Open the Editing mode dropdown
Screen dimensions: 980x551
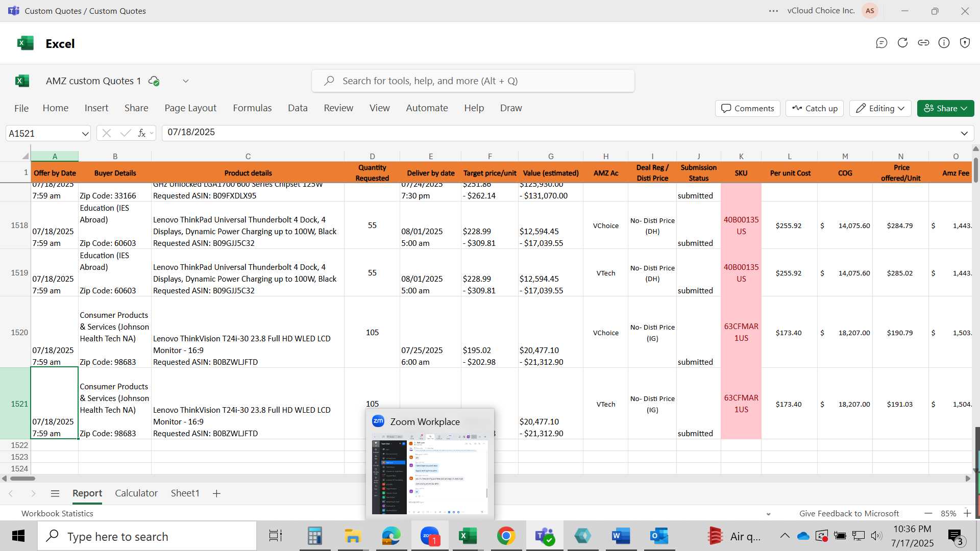880,108
